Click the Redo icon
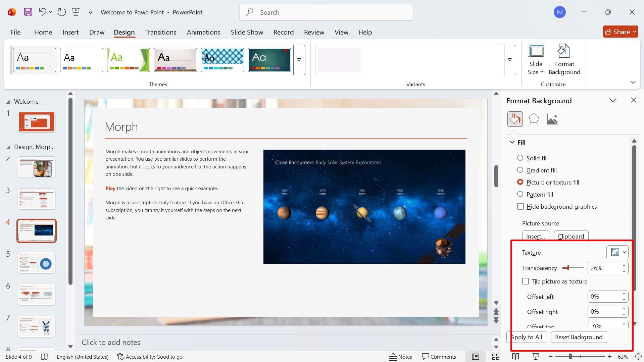This screenshot has width=644, height=362. click(x=61, y=12)
